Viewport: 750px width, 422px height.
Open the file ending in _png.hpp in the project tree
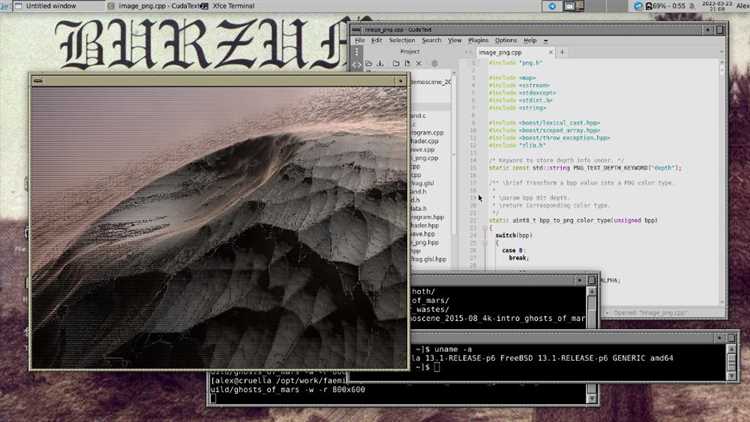click(425, 243)
